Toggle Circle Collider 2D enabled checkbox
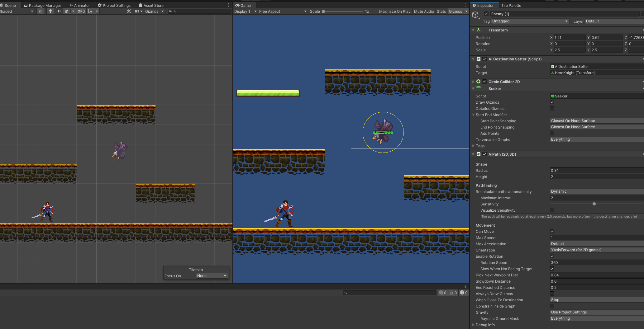Image resolution: width=644 pixels, height=329 pixels. (x=484, y=82)
